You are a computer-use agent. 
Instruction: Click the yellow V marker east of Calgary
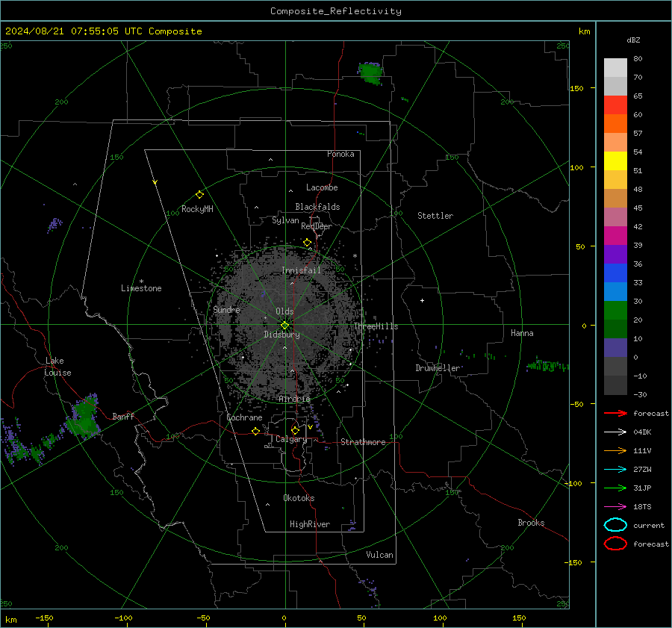[x=310, y=427]
